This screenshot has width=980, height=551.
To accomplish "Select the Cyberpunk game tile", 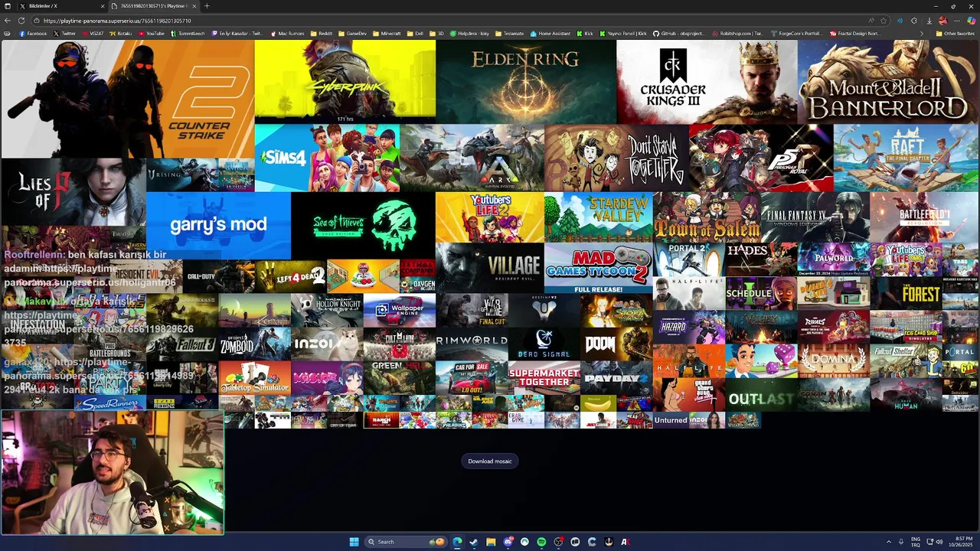I will click(x=345, y=82).
